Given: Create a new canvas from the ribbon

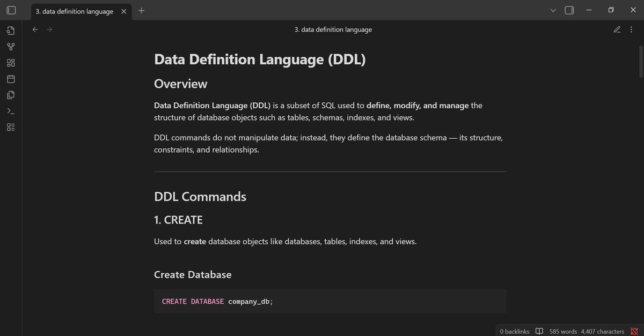Looking at the screenshot, I should (x=11, y=63).
